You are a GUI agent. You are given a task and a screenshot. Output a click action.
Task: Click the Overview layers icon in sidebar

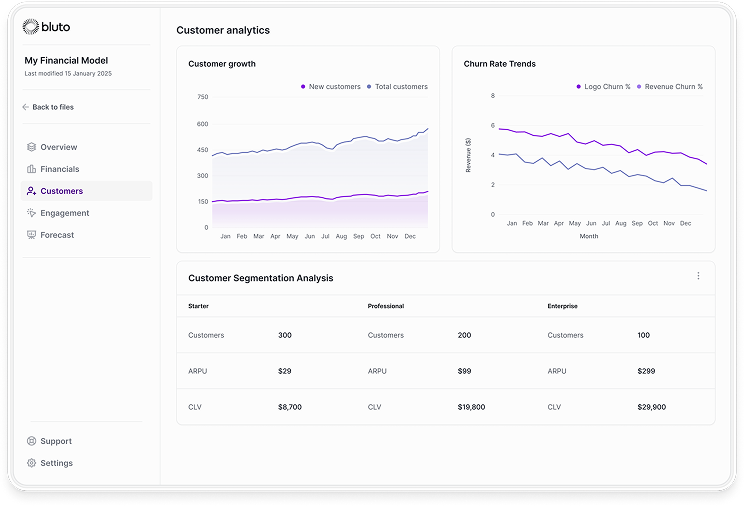tap(32, 147)
